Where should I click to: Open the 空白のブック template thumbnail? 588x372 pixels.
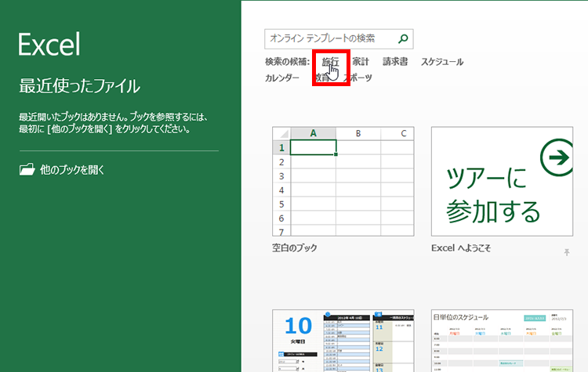pos(343,182)
